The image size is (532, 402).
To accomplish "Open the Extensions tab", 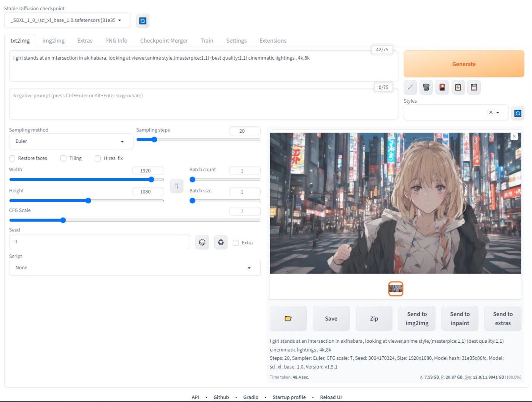I will (x=272, y=41).
